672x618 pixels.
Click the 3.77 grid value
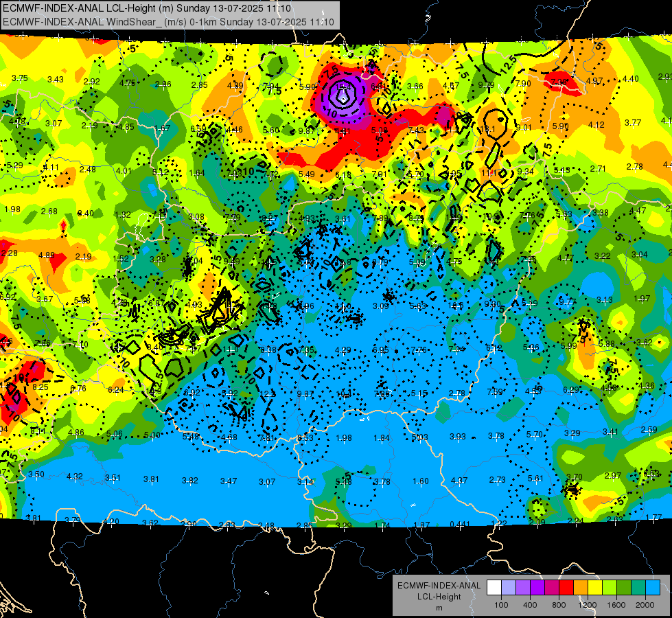(x=633, y=123)
